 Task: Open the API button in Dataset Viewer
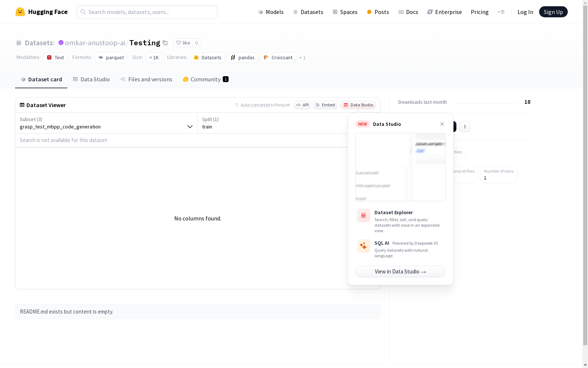click(x=302, y=105)
